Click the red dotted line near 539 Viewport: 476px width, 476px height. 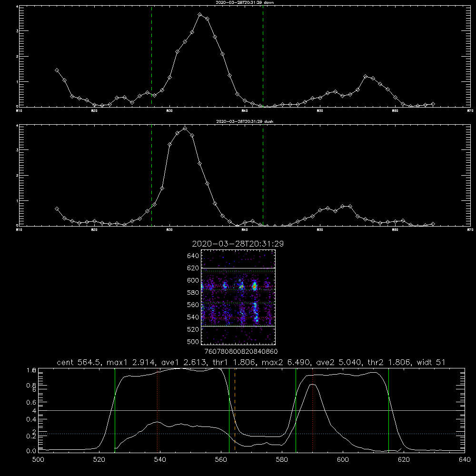point(157,410)
